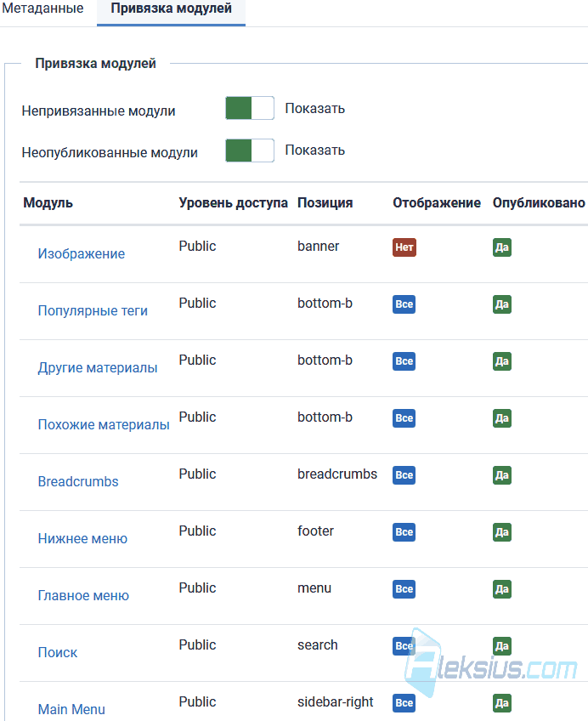Image resolution: width=588 pixels, height=721 pixels.
Task: Click the footer position cell
Action: (315, 531)
